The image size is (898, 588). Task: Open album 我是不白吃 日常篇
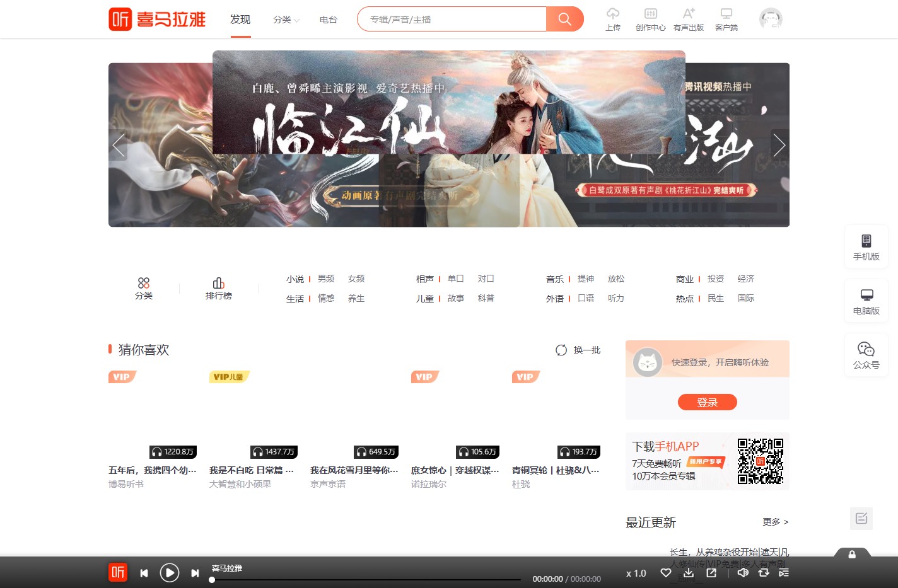pyautogui.click(x=252, y=470)
